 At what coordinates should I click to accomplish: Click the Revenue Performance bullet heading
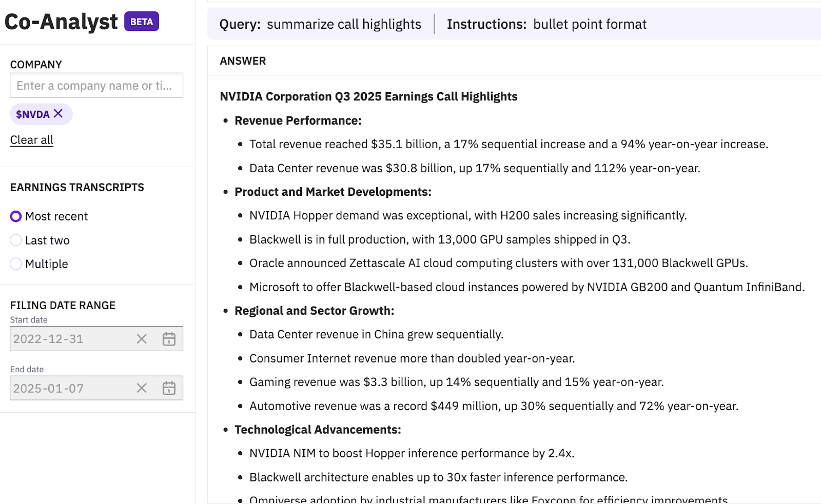point(298,120)
